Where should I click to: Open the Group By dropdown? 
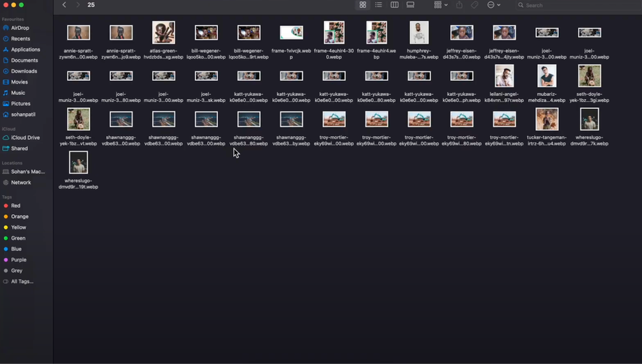click(x=440, y=5)
